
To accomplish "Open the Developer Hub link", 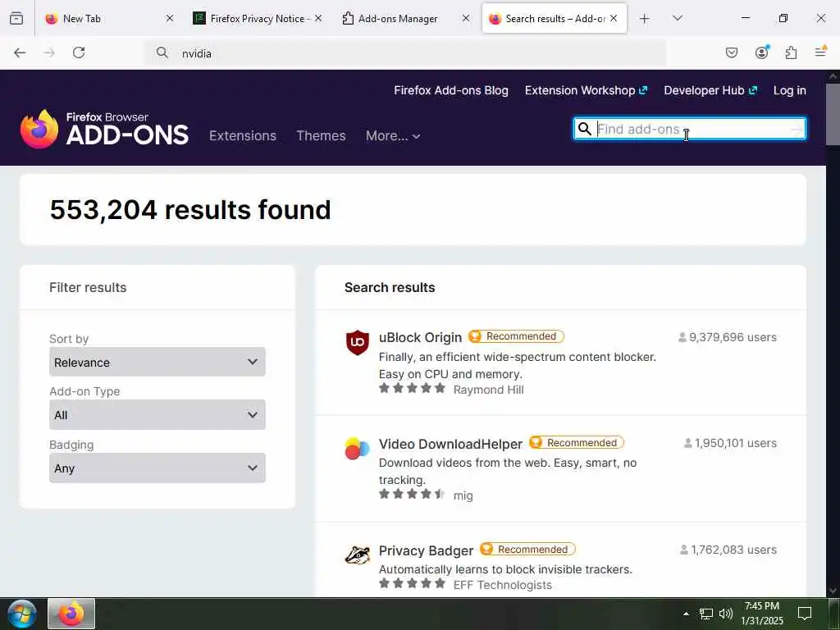I will click(710, 90).
